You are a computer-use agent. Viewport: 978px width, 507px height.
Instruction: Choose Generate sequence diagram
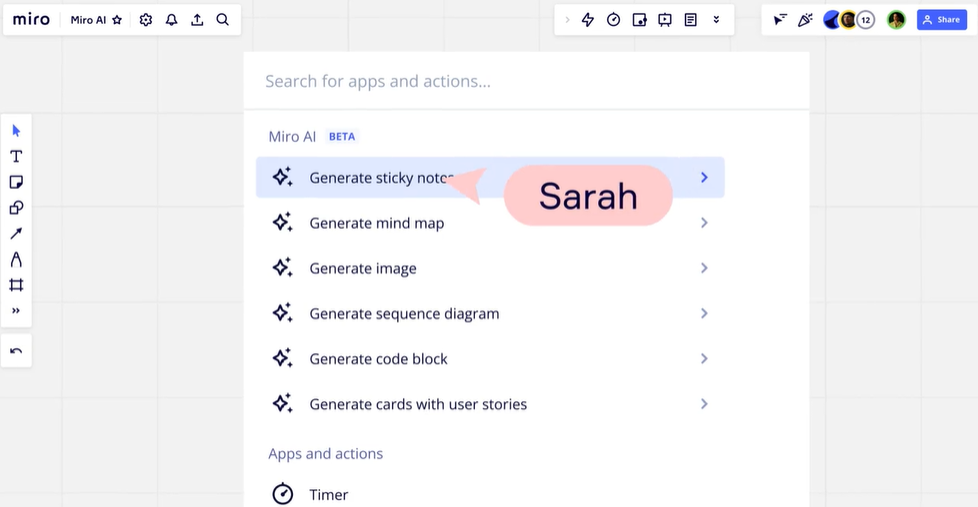[x=490, y=313]
